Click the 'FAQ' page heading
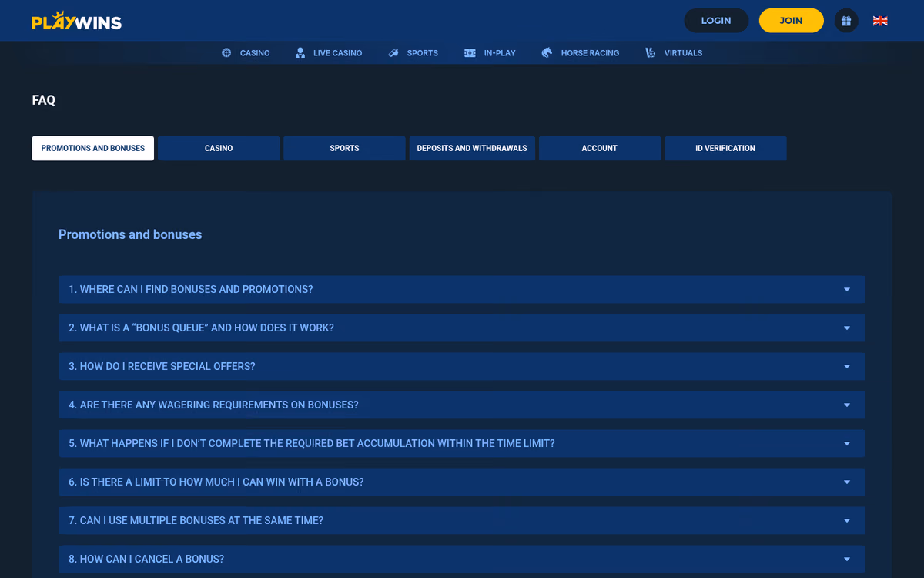The width and height of the screenshot is (924, 578). (44, 100)
